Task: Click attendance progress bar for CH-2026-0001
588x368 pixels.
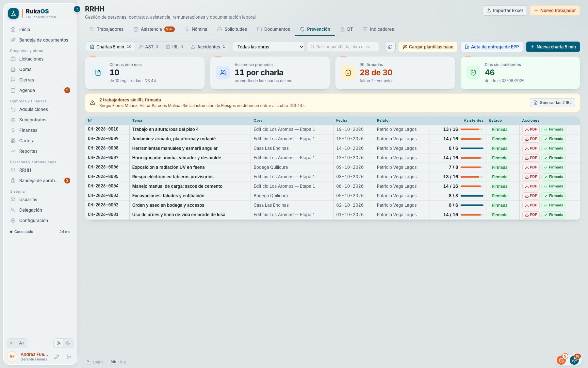Action: tap(472, 215)
